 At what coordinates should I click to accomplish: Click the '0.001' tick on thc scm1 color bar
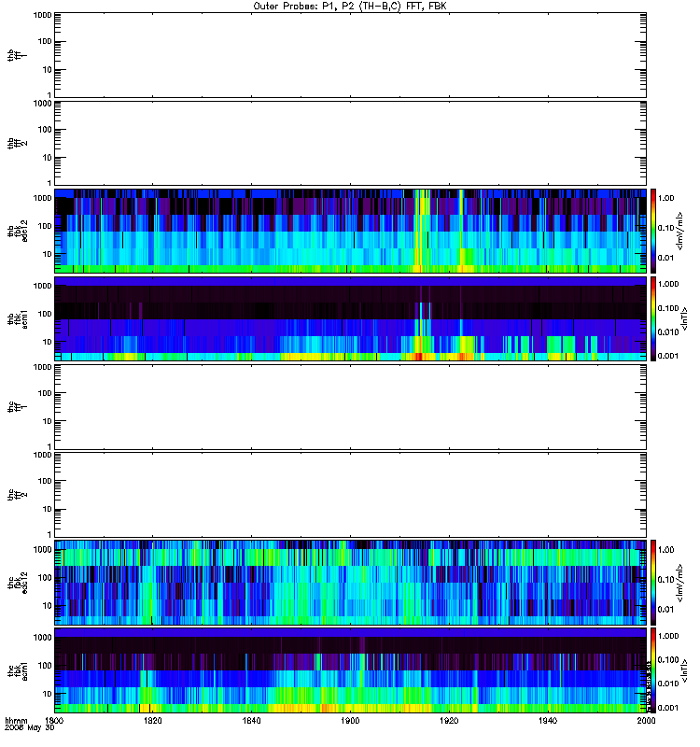pyautogui.click(x=668, y=708)
